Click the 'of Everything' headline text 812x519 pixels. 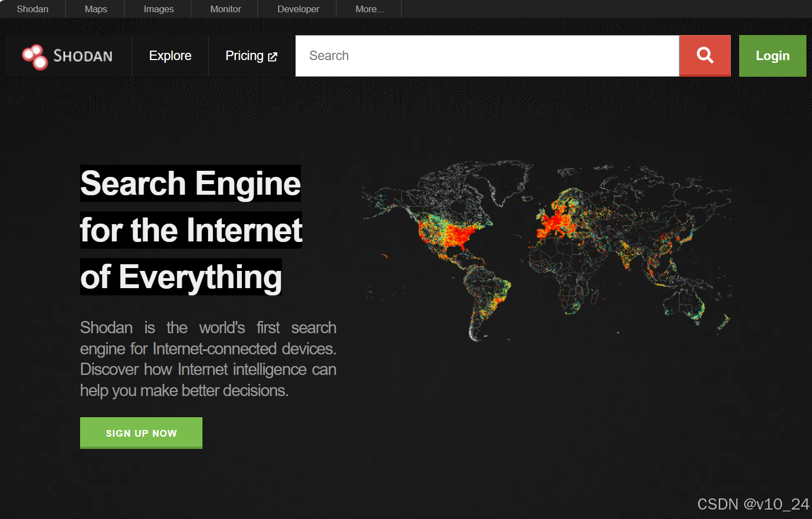click(181, 277)
